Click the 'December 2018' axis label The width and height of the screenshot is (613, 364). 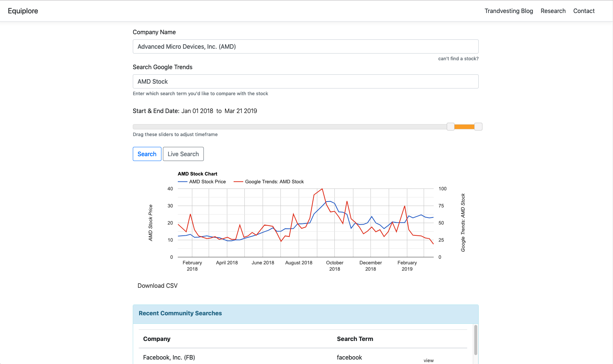pyautogui.click(x=370, y=265)
